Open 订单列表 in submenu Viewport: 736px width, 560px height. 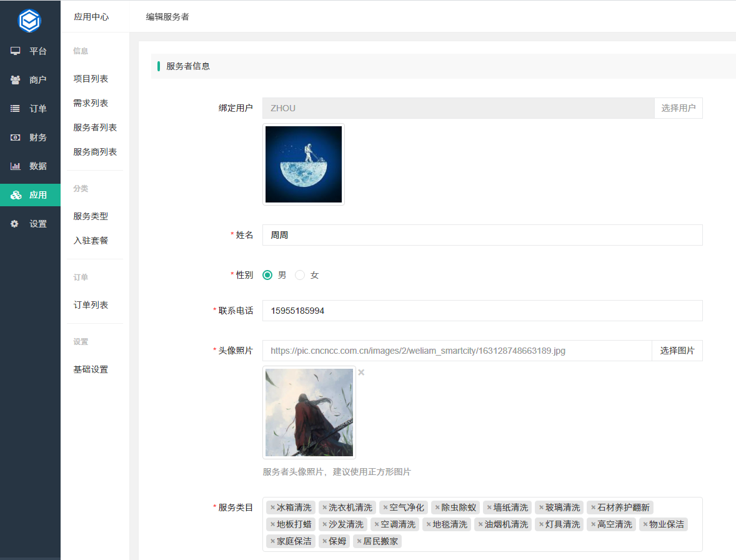pyautogui.click(x=91, y=305)
